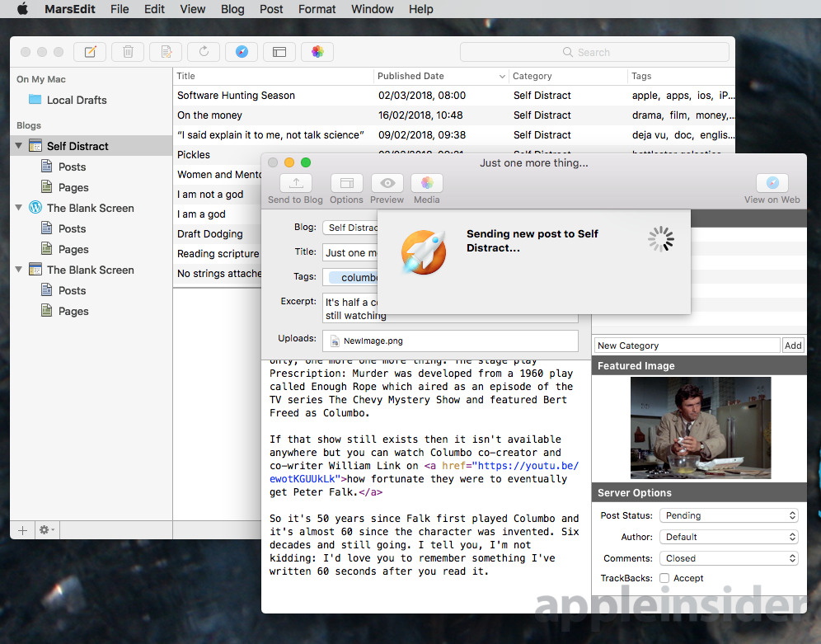Open the Photos media icon in main toolbar

[317, 52]
